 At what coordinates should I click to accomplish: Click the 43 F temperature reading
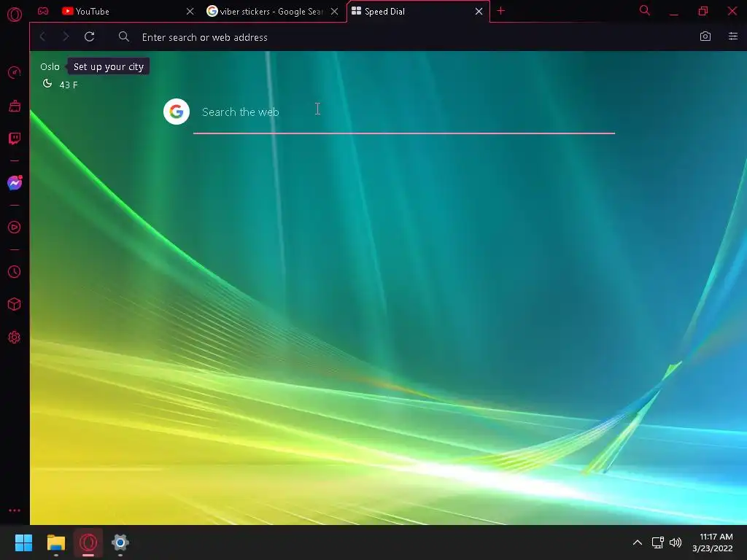[69, 85]
